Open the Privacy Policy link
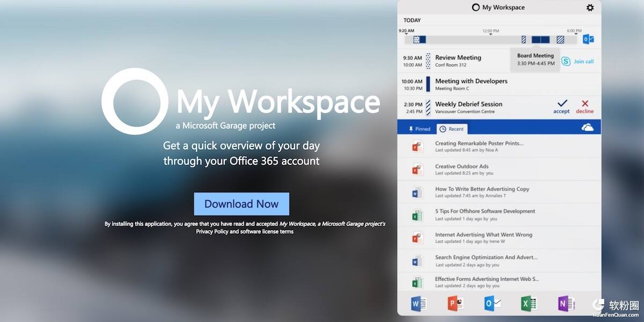The image size is (644, 322). pos(211,232)
